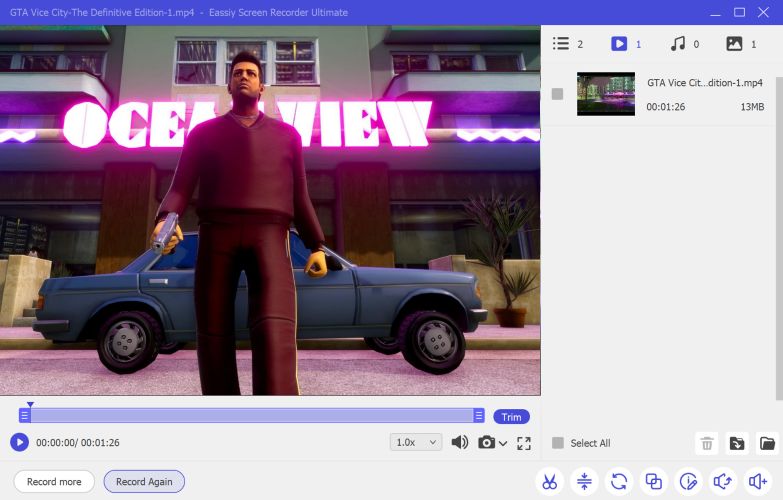The height and width of the screenshot is (500, 783).
Task: Click the file list vertical scrollbar
Action: (x=779, y=239)
